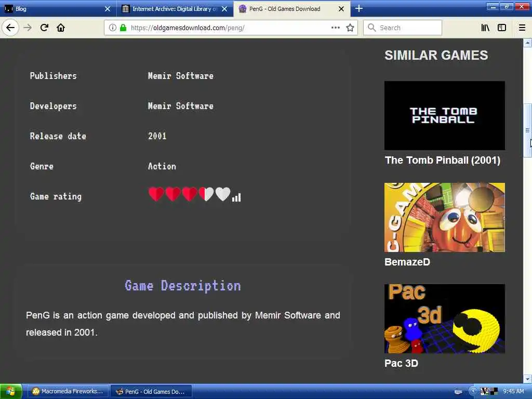Screen dimensions: 532x399
Task: Click the 9:45 AM taskbar clock
Action: coord(513,391)
